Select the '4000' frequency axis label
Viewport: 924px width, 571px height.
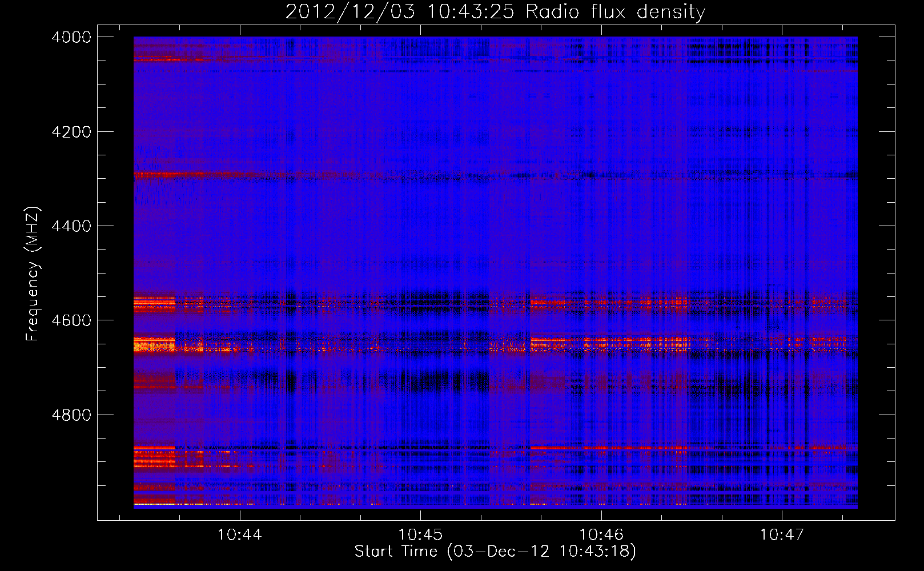coord(71,37)
